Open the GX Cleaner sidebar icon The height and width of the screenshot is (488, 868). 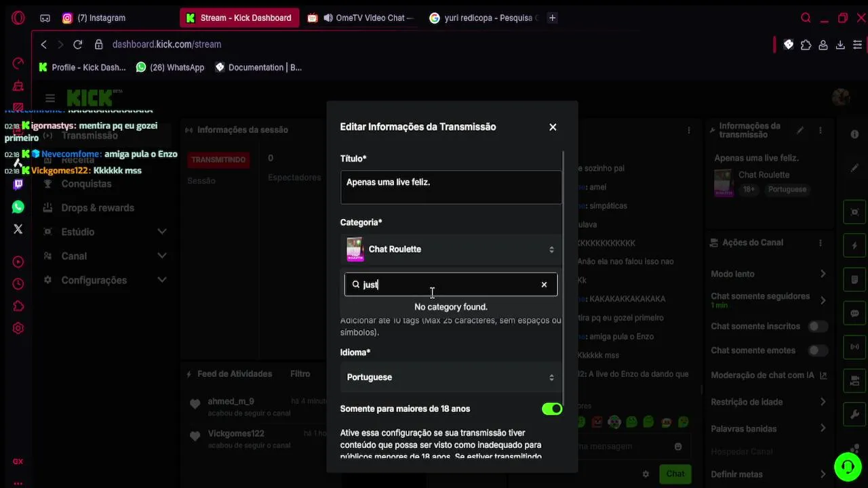click(x=18, y=85)
